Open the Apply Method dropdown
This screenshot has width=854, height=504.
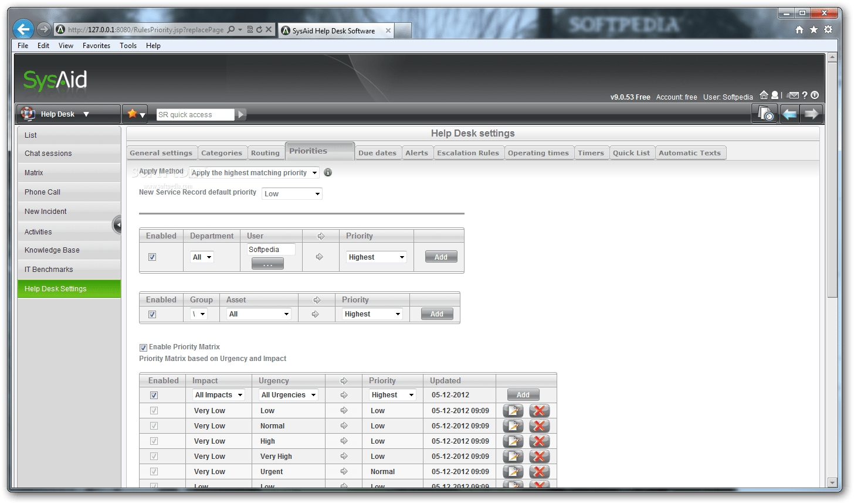[253, 172]
